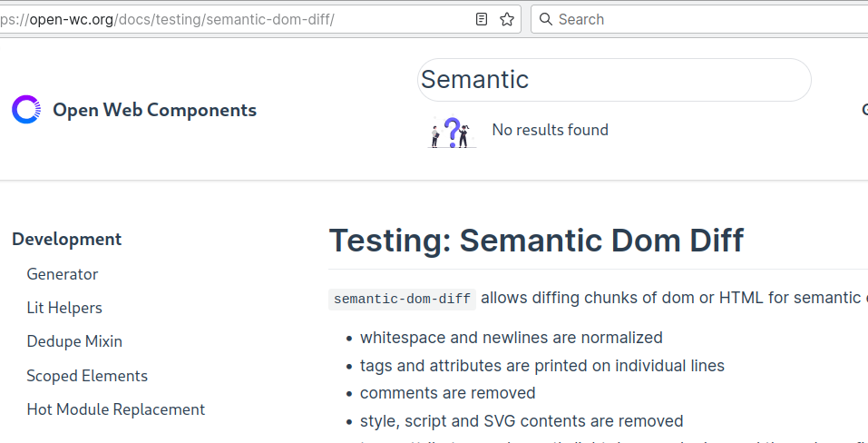Focus the open-wc.org URL address bar

click(x=227, y=19)
